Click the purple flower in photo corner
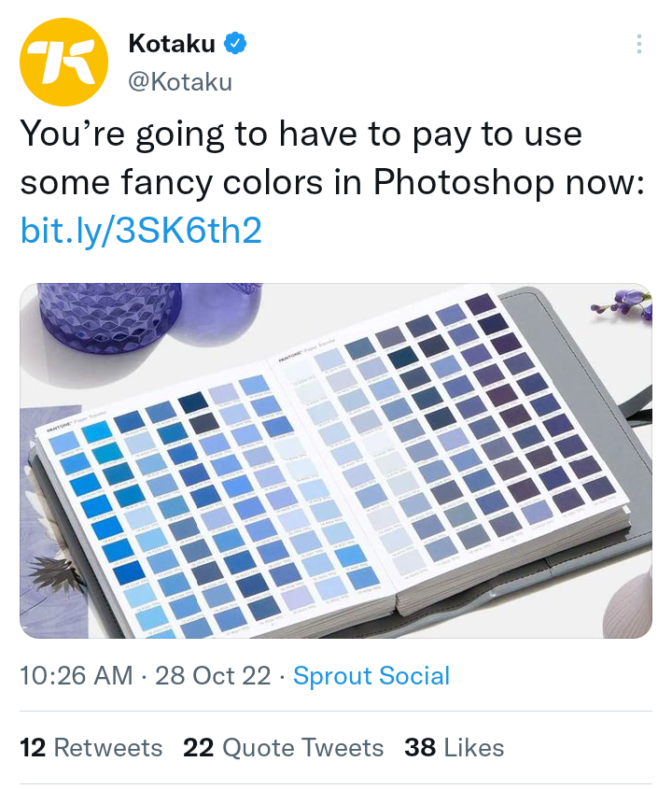 tap(623, 303)
